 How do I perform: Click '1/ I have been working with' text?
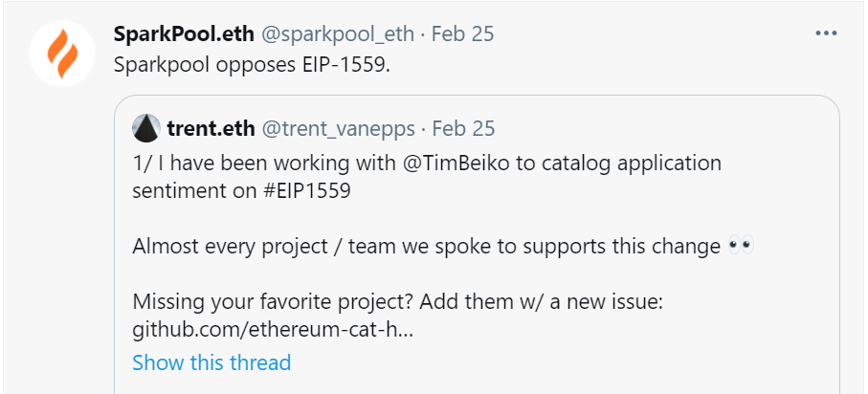click(x=264, y=164)
